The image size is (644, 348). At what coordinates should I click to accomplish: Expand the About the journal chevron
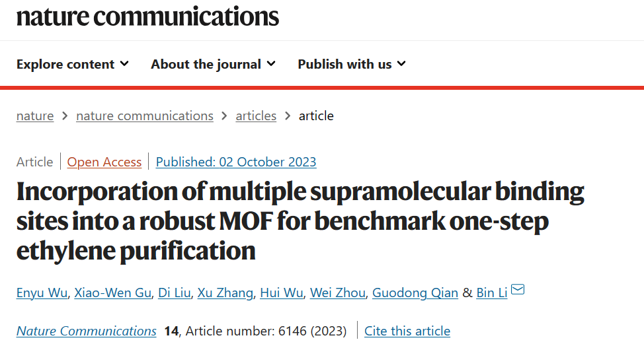tap(271, 64)
